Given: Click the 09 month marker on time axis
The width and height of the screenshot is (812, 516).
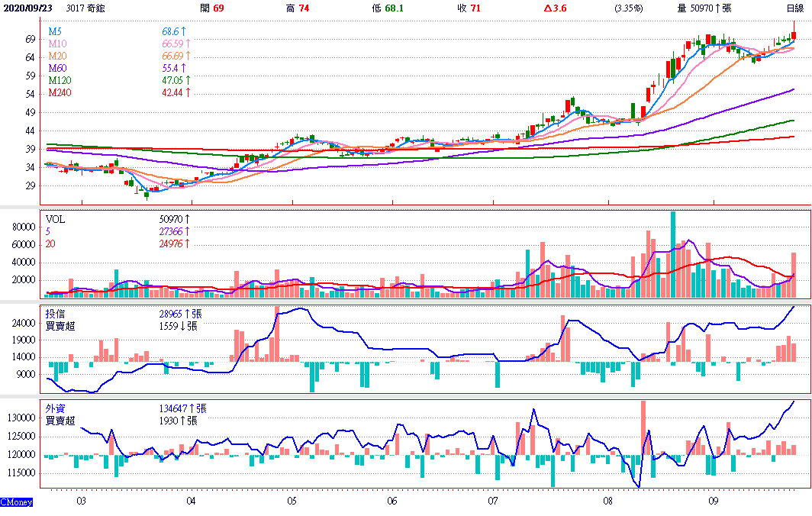Looking at the screenshot, I should (x=714, y=501).
